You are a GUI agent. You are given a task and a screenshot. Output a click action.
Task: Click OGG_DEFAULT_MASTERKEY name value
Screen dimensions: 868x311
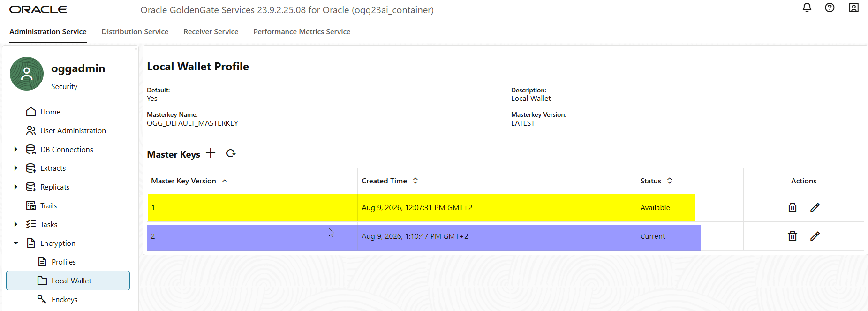[x=193, y=123]
